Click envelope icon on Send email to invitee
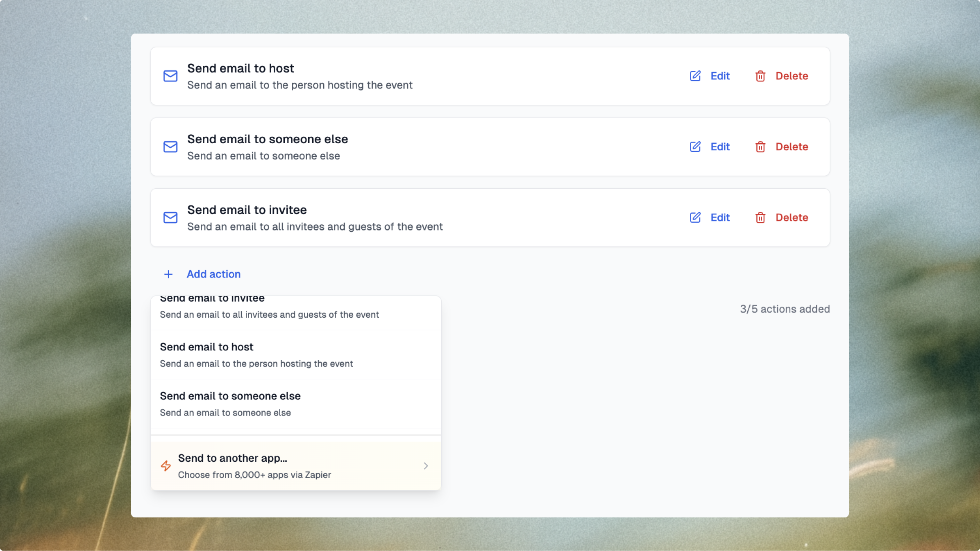The height and width of the screenshot is (551, 980). 170,218
